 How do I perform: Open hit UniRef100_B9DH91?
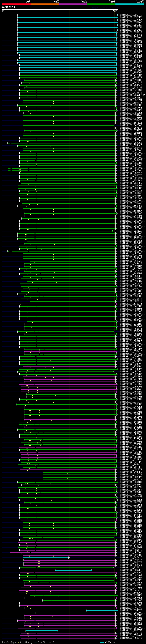[x=131, y=27]
